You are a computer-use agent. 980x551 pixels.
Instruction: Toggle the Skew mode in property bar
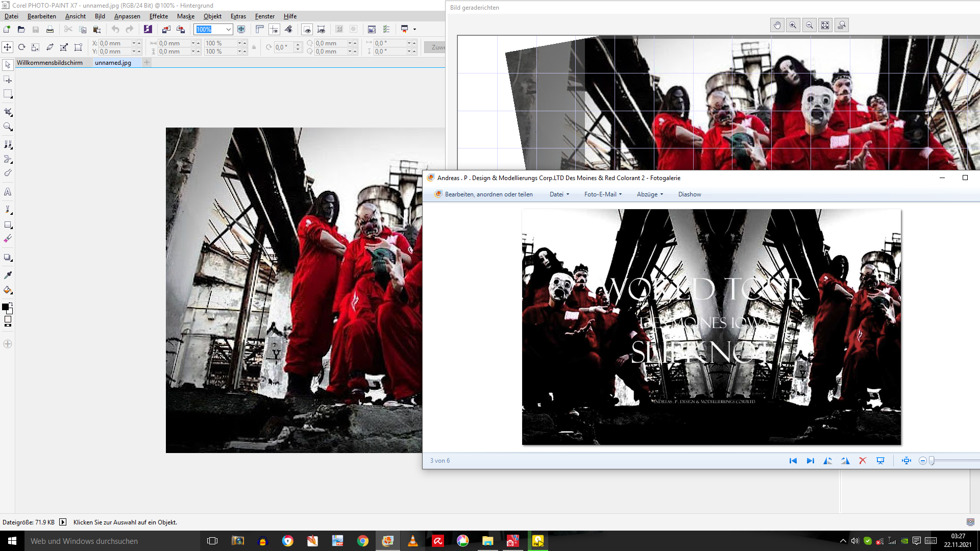[50, 47]
